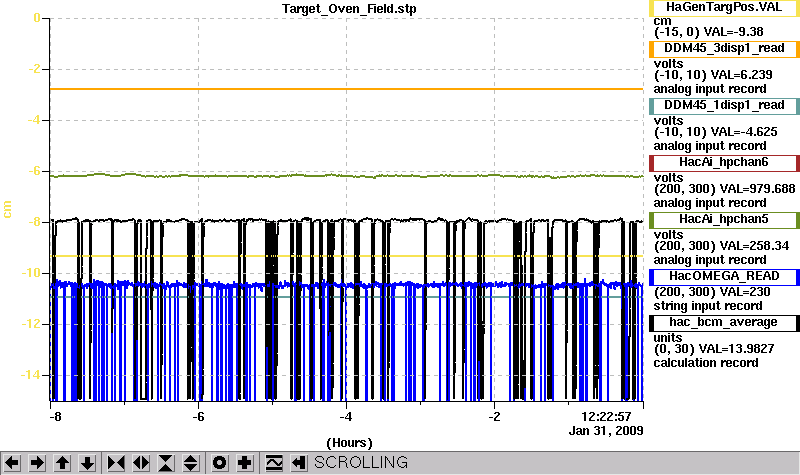
Task: Select the DDM45_1disp1_read legend curve
Action: click(x=724, y=106)
